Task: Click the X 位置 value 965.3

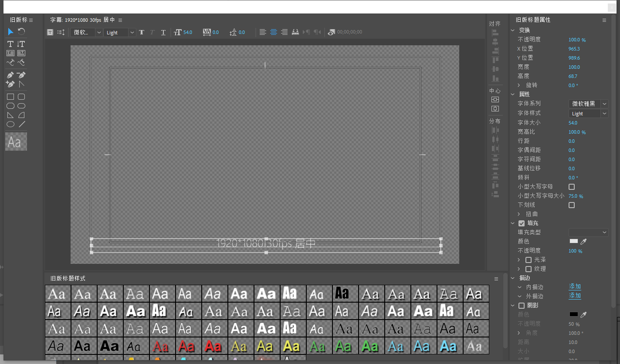Action: [574, 49]
